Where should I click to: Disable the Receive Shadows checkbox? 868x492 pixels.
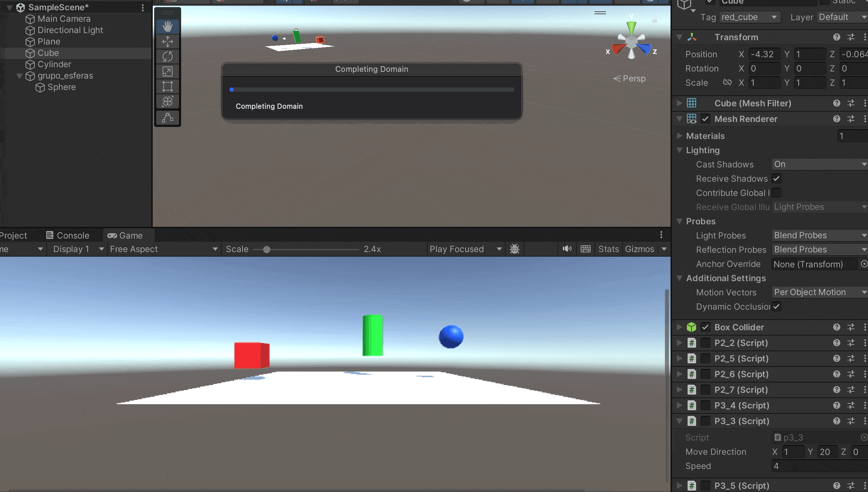(776, 178)
